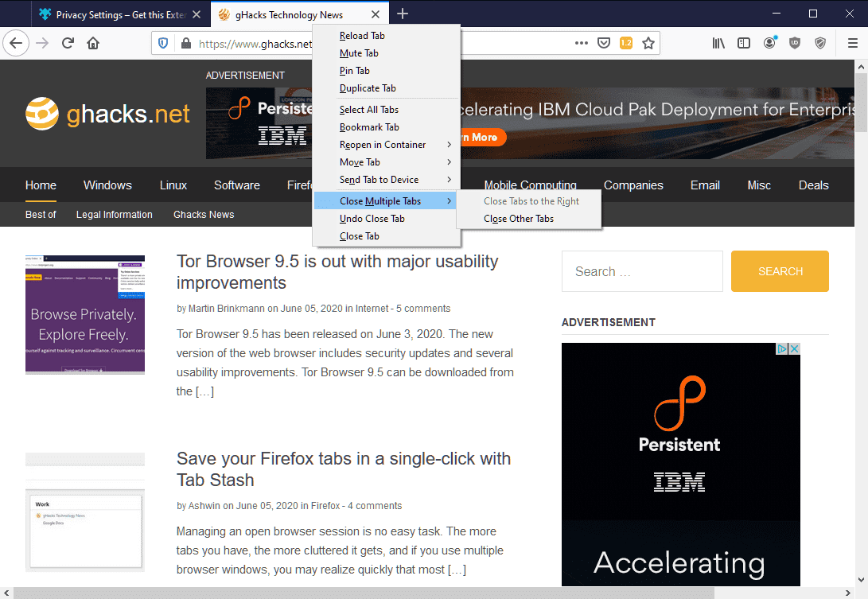Click the forward navigation arrow
This screenshot has height=599, width=868.
[x=42, y=43]
